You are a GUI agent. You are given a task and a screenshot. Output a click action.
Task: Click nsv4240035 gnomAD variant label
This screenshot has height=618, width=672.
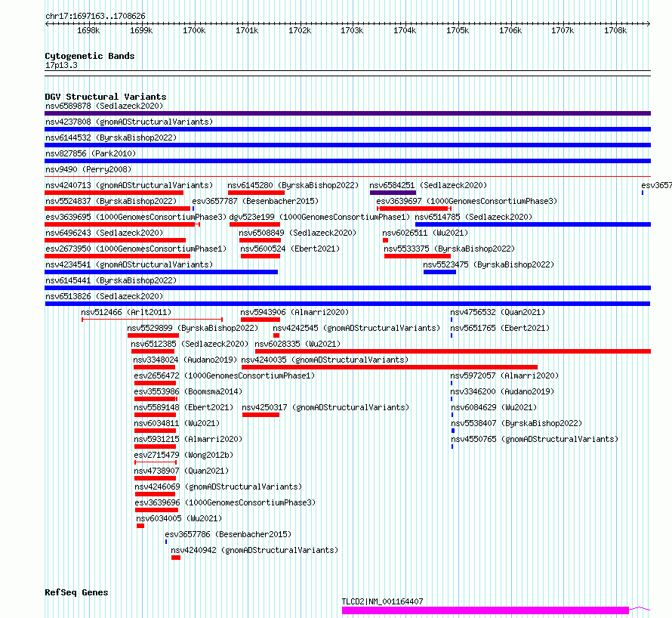[325, 360]
